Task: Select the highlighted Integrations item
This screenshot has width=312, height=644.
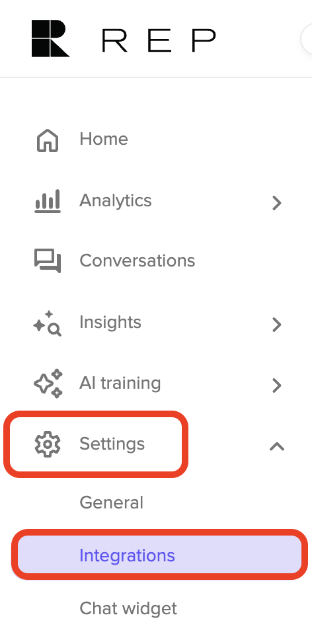Action: point(160,555)
